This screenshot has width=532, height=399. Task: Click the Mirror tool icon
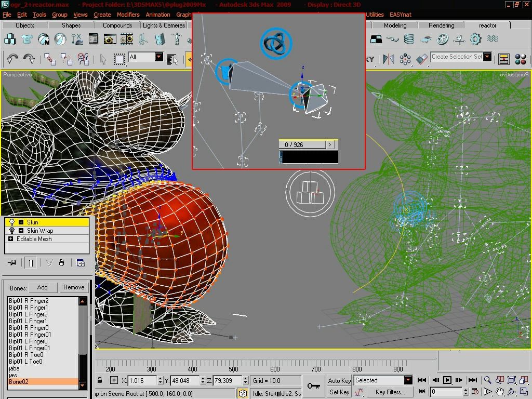(389, 59)
